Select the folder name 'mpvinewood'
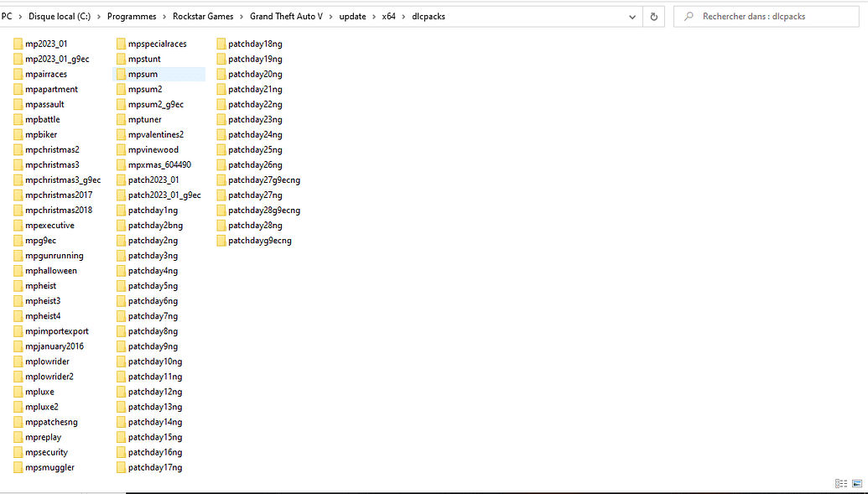This screenshot has height=494, width=868. [x=153, y=149]
